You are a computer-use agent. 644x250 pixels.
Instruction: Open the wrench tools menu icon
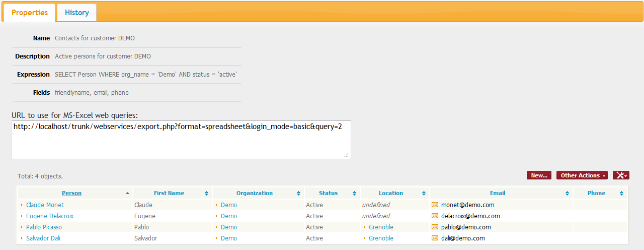click(x=621, y=175)
